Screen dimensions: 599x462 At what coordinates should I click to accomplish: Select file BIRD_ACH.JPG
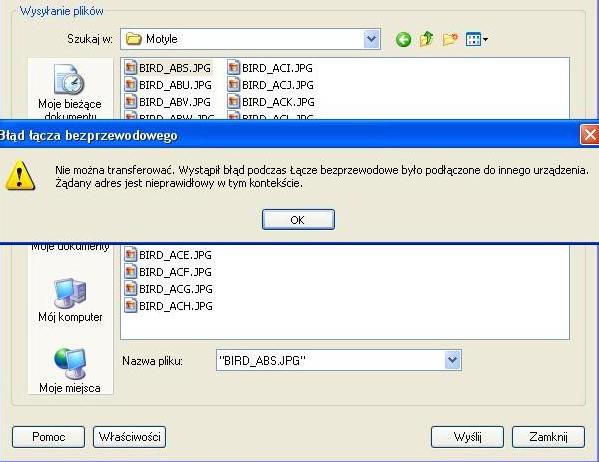coord(168,306)
